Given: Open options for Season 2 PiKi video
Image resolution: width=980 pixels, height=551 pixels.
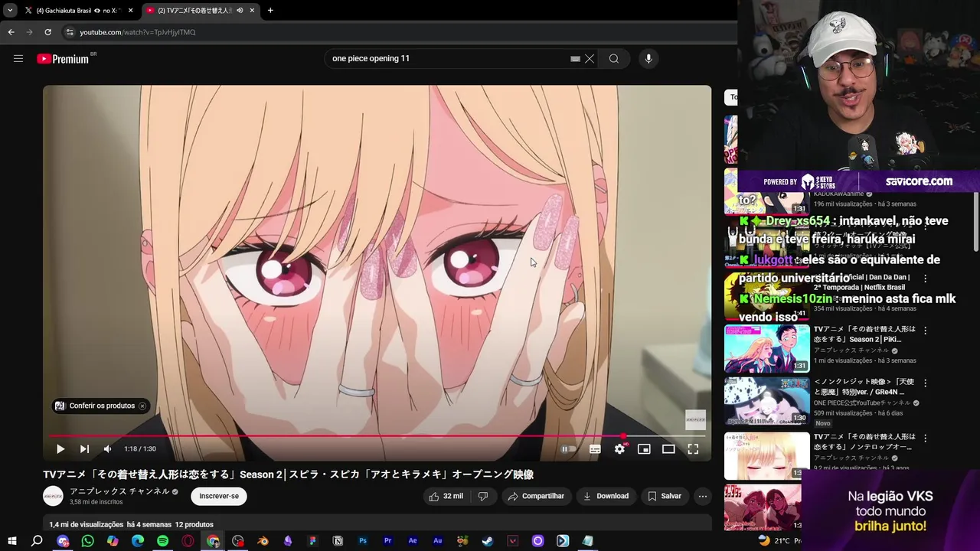Looking at the screenshot, I should pos(925,331).
